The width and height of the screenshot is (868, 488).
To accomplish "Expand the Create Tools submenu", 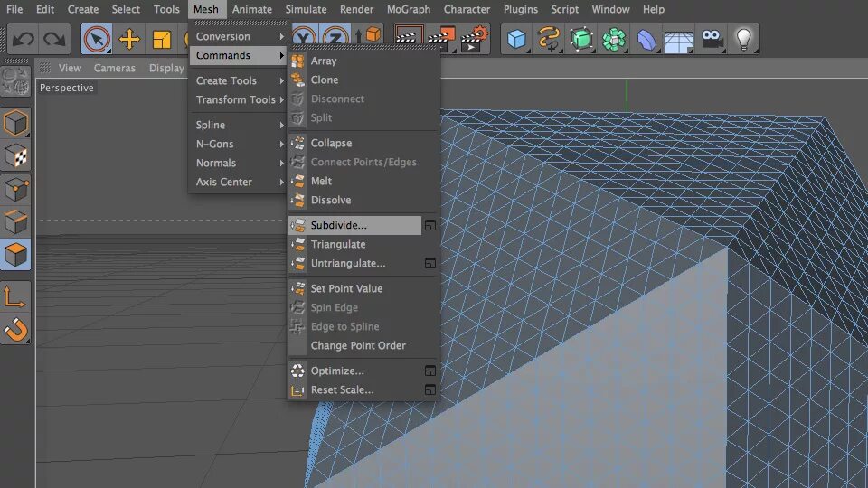I will pos(238,80).
